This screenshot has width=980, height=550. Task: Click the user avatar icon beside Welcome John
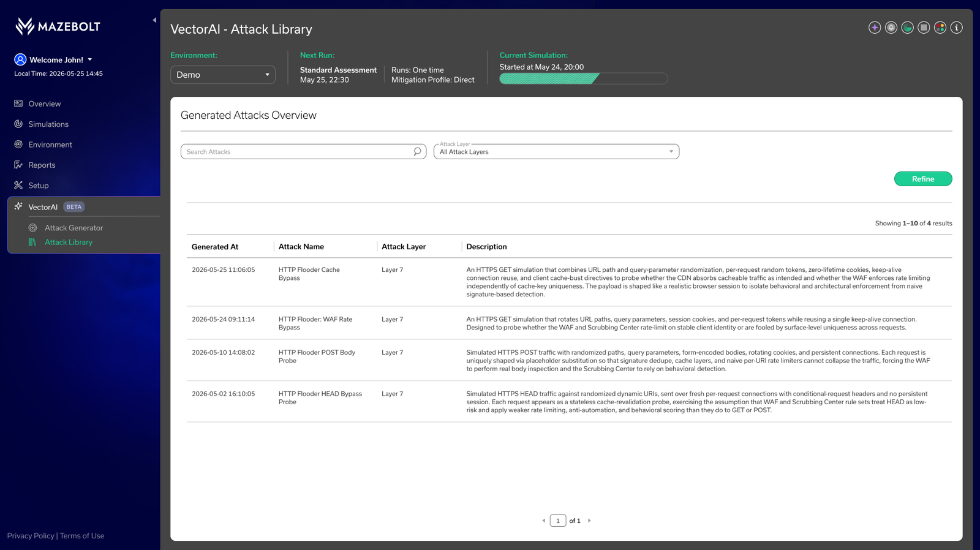(20, 59)
